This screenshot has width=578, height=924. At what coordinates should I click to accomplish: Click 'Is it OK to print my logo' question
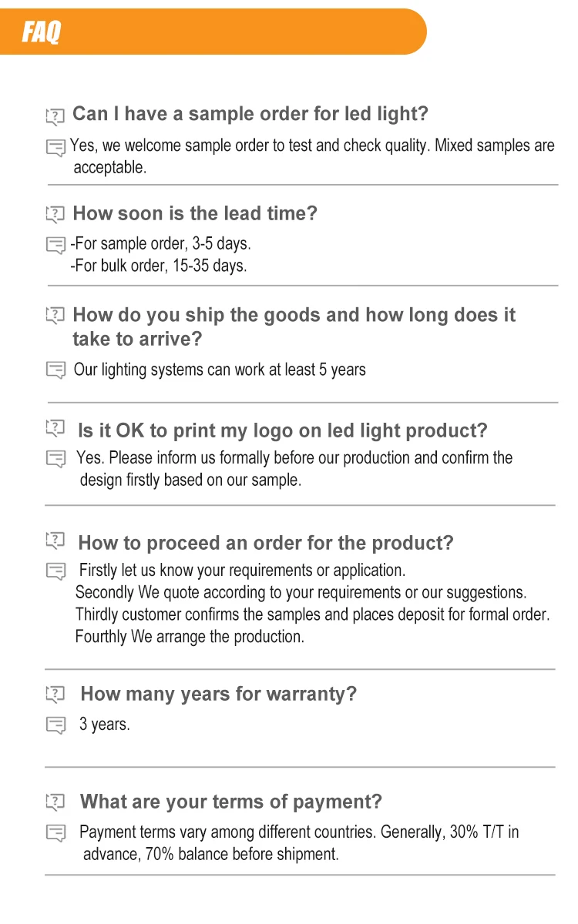(x=283, y=430)
